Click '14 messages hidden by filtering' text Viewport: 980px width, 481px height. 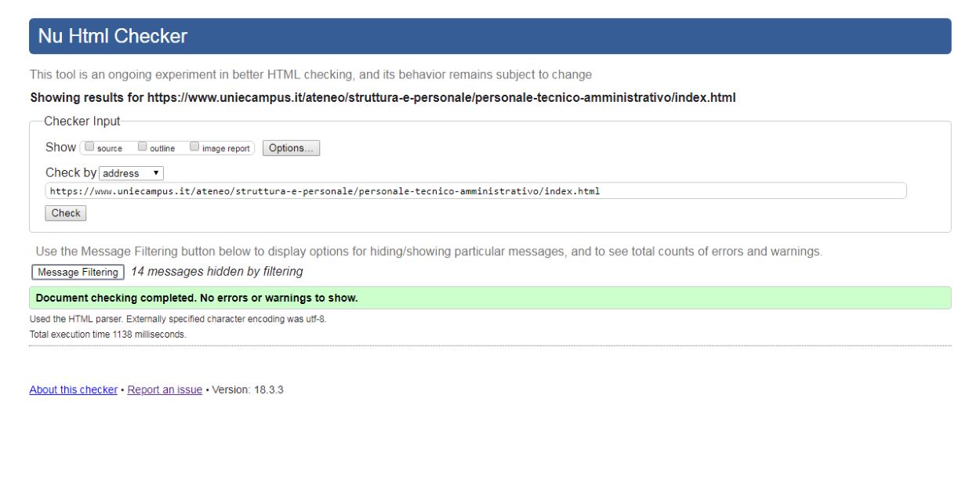(216, 272)
